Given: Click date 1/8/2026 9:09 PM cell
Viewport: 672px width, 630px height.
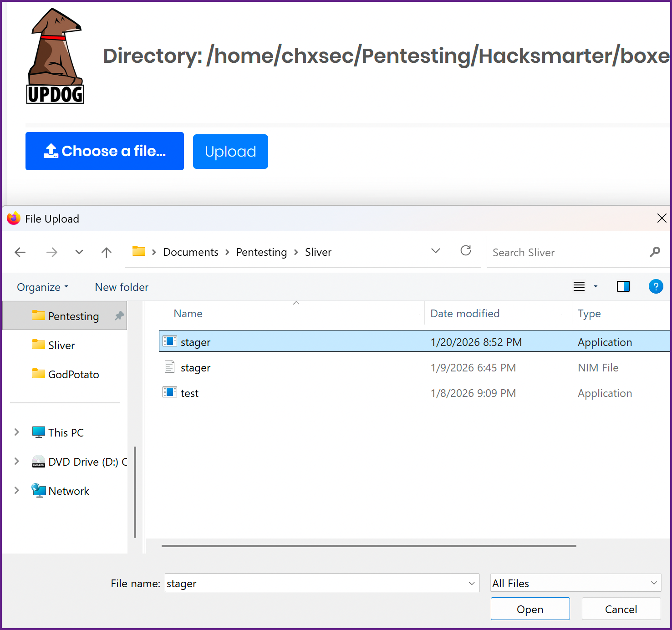Looking at the screenshot, I should coord(473,393).
